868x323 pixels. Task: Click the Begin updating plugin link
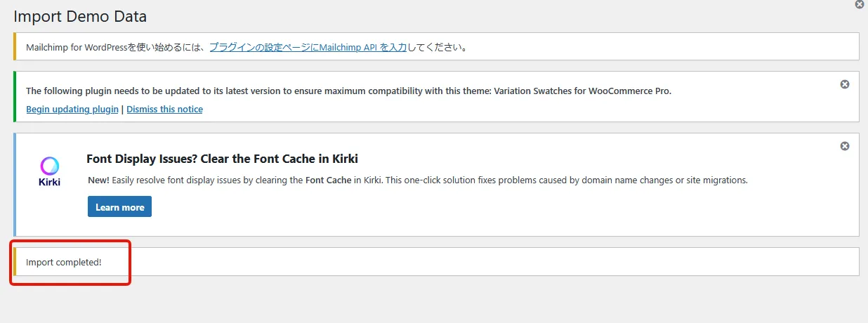[72, 110]
